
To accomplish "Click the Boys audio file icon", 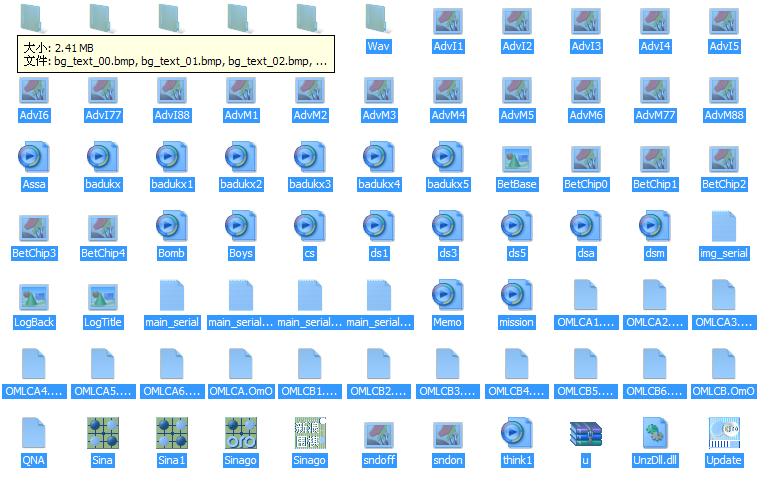I will (x=241, y=226).
